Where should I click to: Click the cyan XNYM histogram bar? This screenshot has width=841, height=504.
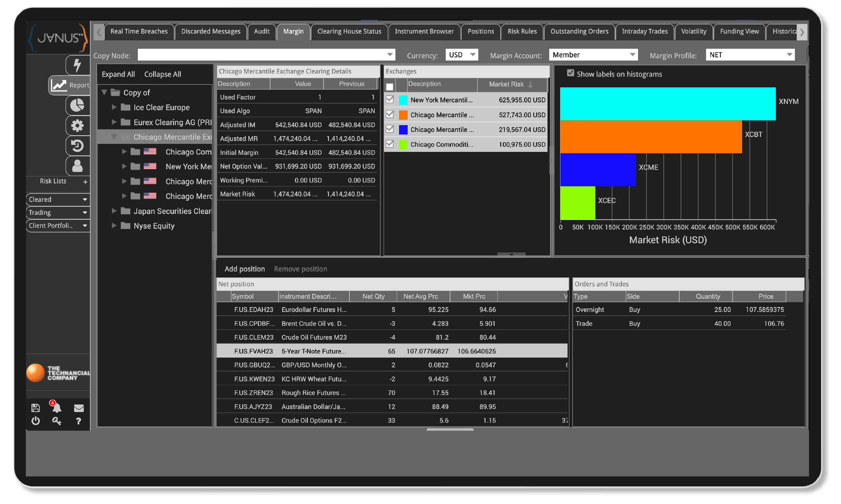[x=668, y=104]
